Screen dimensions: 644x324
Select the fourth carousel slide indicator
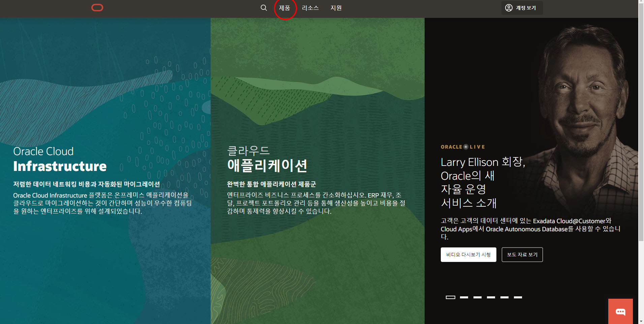click(x=491, y=297)
